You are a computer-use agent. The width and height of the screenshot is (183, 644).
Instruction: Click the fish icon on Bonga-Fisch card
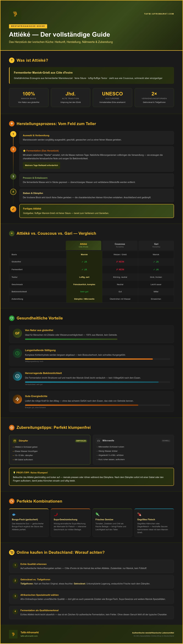pos(14,514)
